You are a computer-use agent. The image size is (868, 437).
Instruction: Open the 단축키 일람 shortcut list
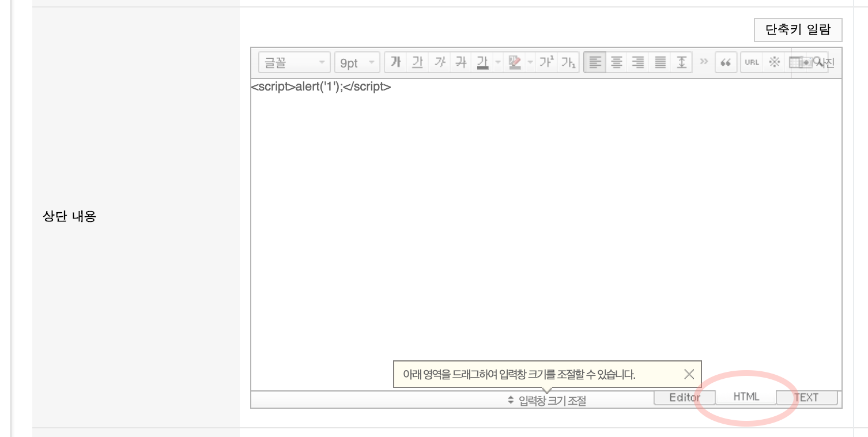(x=798, y=30)
